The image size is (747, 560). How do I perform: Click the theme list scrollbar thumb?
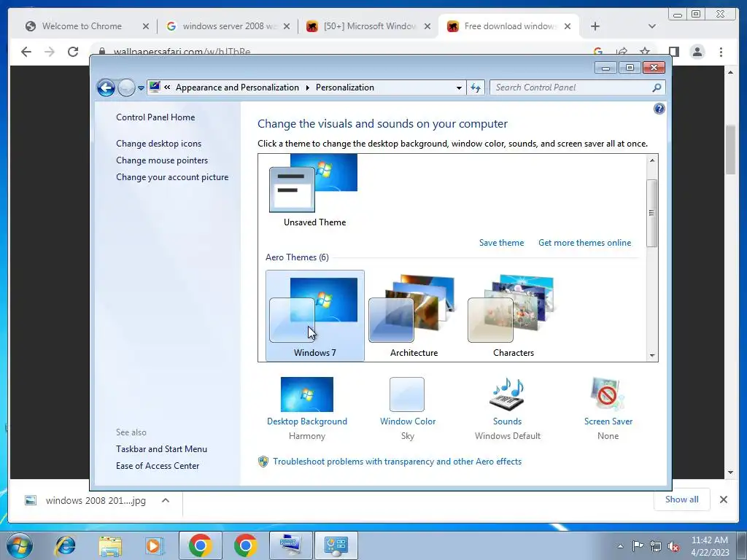click(x=651, y=213)
